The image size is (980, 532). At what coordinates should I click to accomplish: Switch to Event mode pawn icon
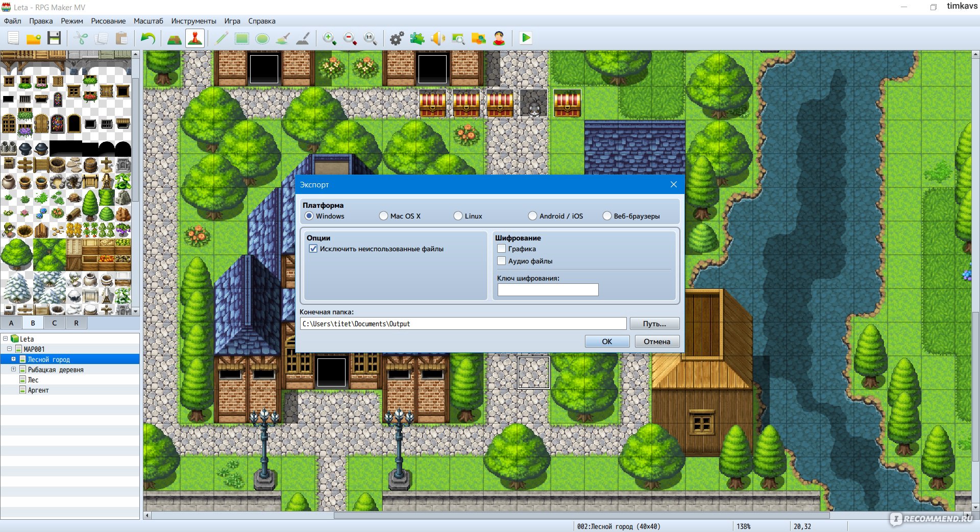(195, 38)
